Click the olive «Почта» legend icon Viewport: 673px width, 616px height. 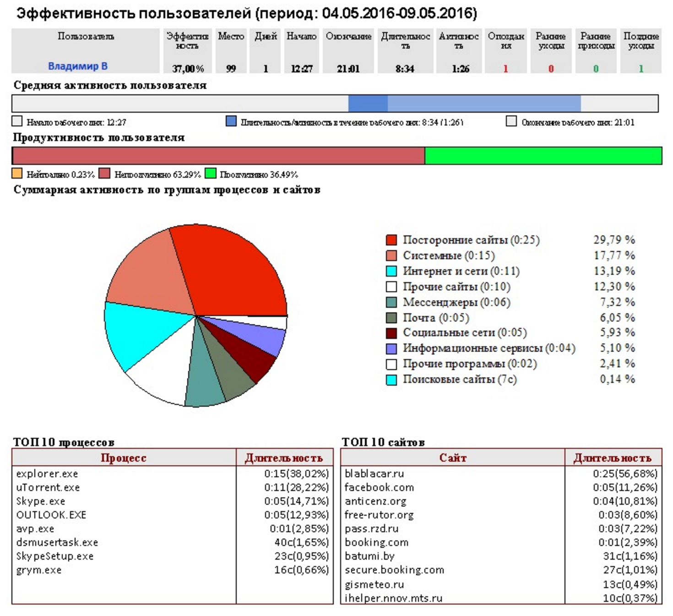pyautogui.click(x=391, y=317)
